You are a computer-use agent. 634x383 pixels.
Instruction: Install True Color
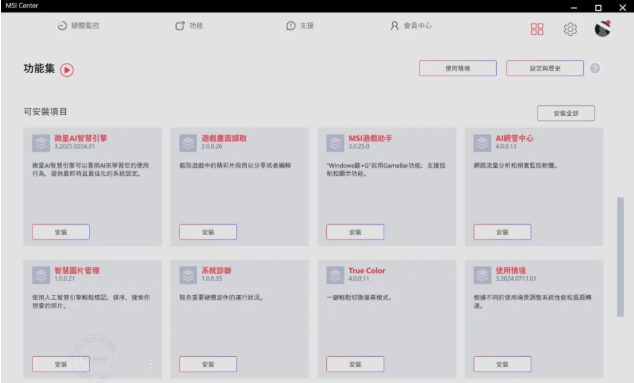coord(355,364)
